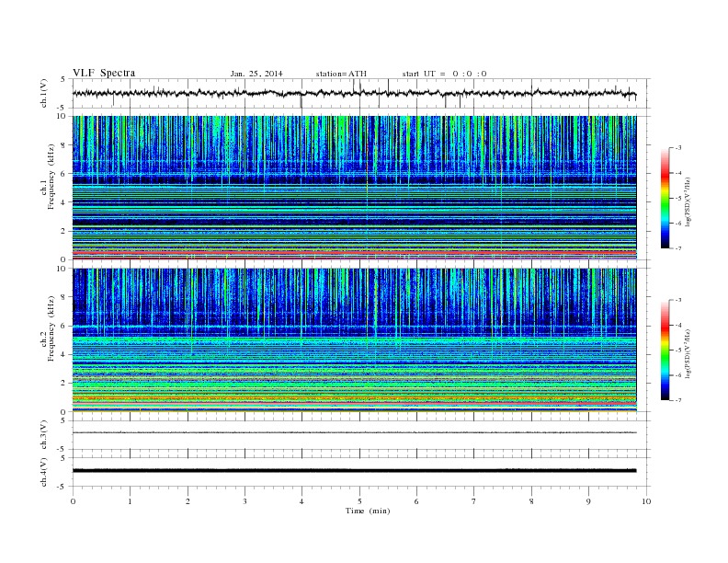Select the date text "Jan. 25, 2014"

(256, 74)
